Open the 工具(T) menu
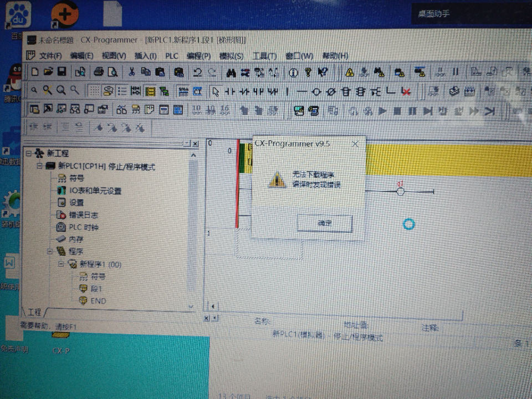 [x=264, y=55]
